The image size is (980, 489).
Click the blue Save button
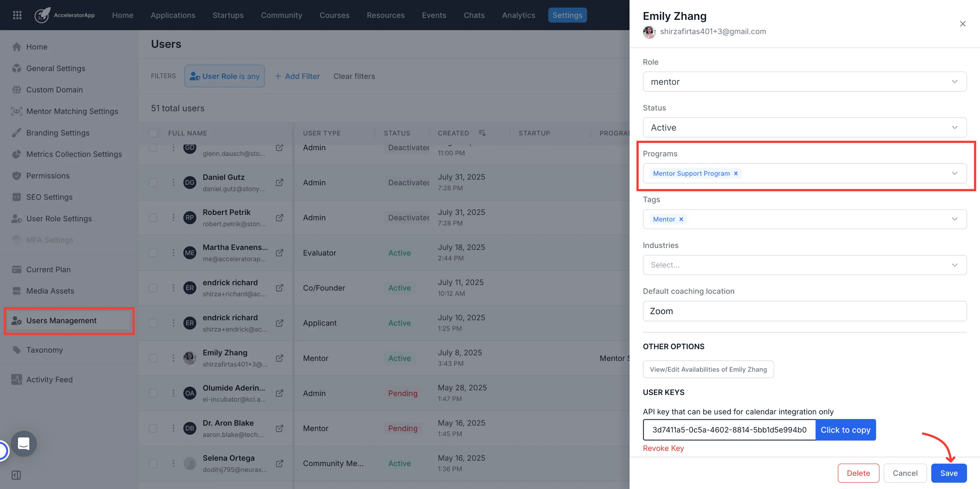pos(949,473)
